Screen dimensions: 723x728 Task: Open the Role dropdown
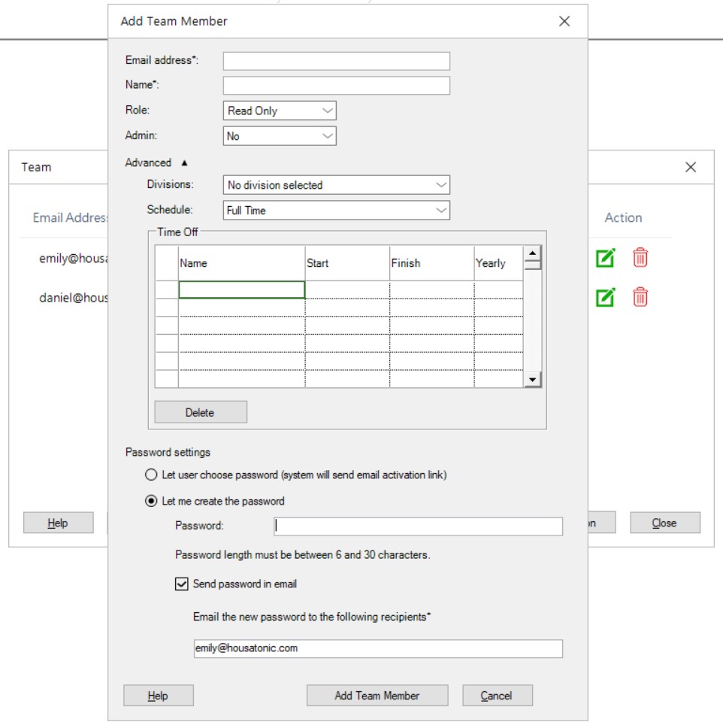(280, 111)
